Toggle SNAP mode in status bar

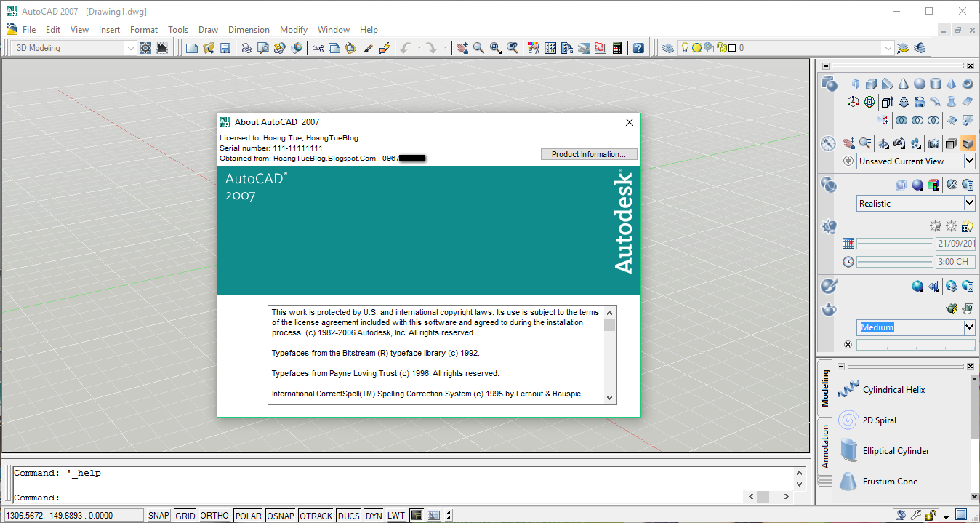pyautogui.click(x=158, y=516)
